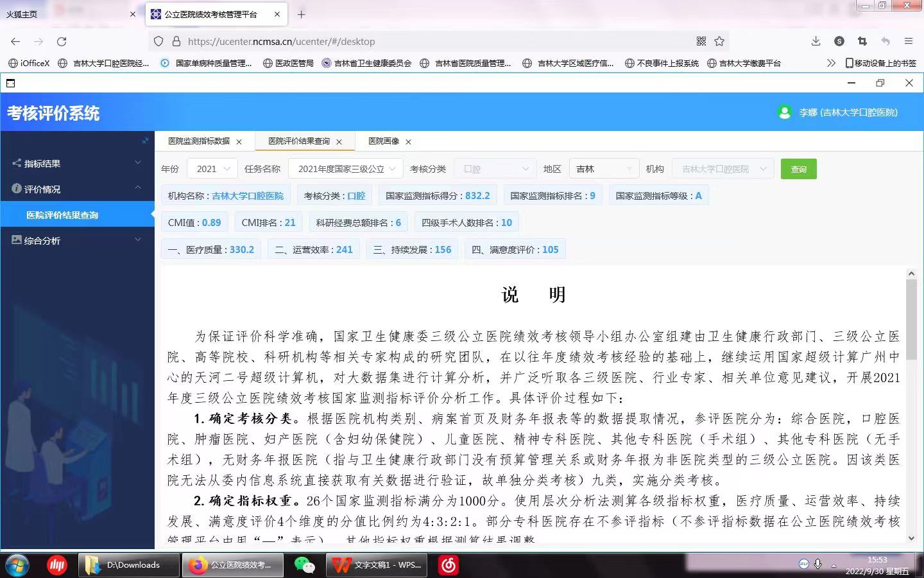Open Windows Start menu
Screen dimensions: 924x578
point(17,565)
